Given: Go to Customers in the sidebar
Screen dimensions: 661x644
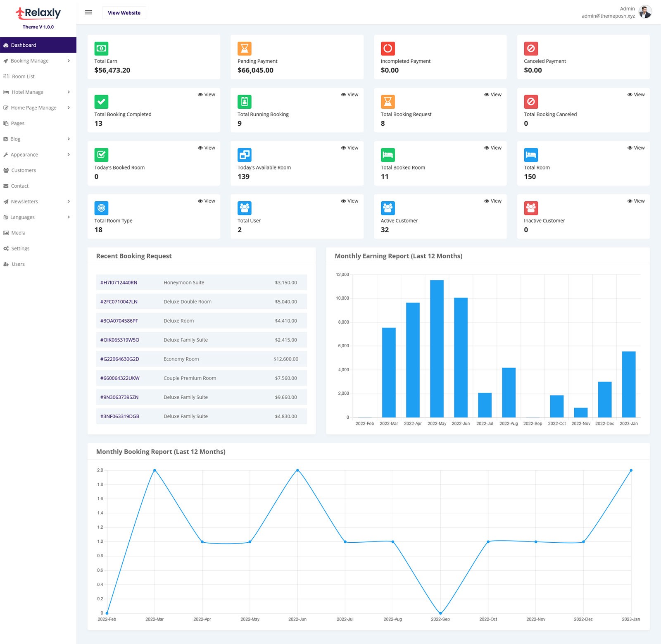Looking at the screenshot, I should pyautogui.click(x=24, y=170).
